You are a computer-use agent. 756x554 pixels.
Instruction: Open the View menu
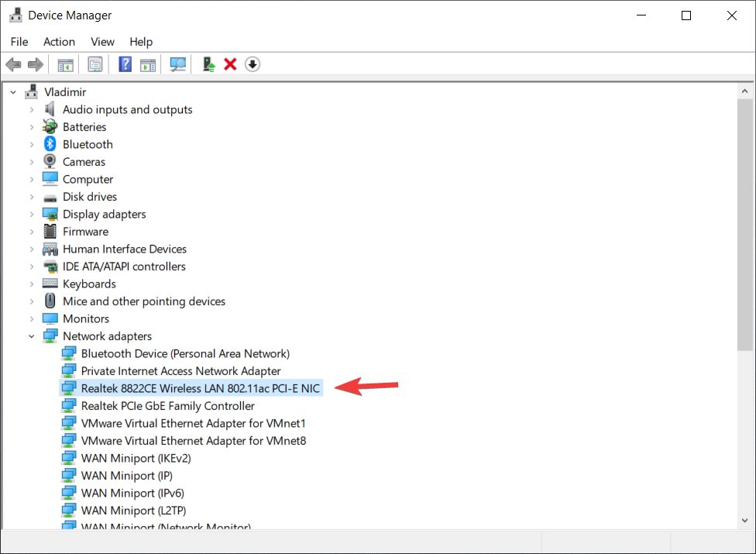(x=103, y=42)
